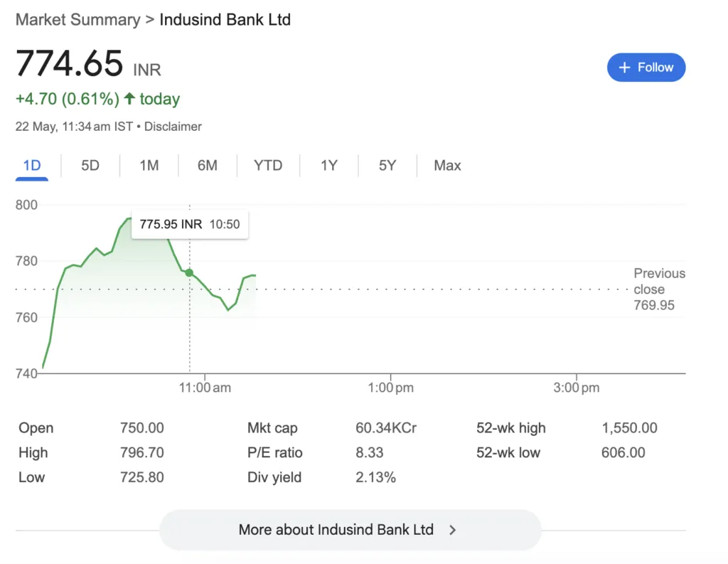Screen dimensions: 728x564
Task: Click the green up arrow icon beside today
Action: (x=129, y=98)
